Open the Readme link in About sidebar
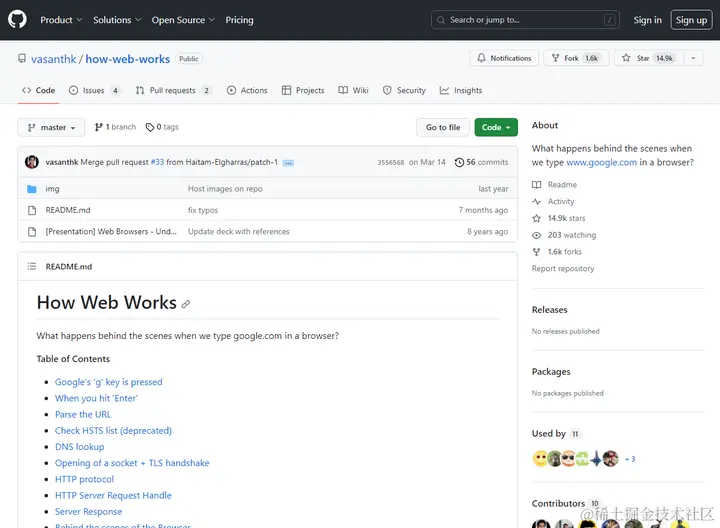The width and height of the screenshot is (720, 528). click(x=555, y=185)
